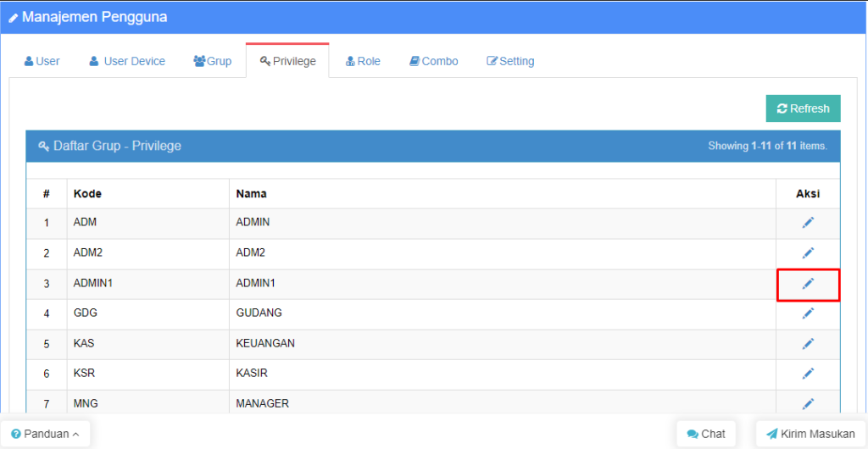The height and width of the screenshot is (449, 868).
Task: Open the User Device tab
Action: [127, 61]
